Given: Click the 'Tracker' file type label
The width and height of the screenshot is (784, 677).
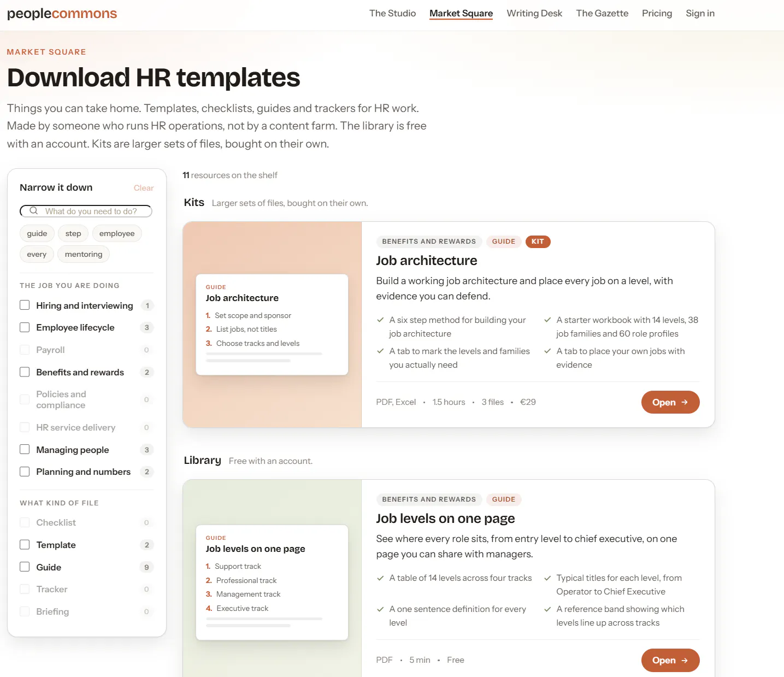Looking at the screenshot, I should [52, 589].
